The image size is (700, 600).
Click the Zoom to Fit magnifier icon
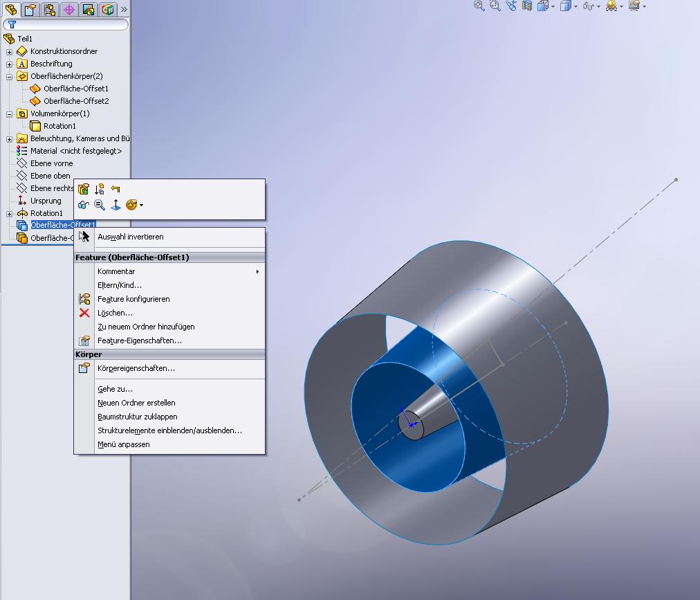pyautogui.click(x=479, y=6)
